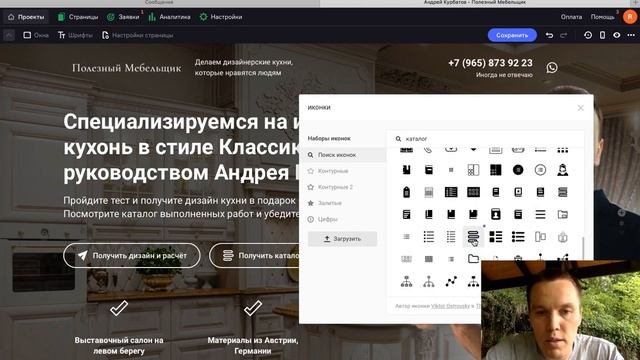The width and height of the screenshot is (640, 360).
Task: Toggle page preview eye icon
Action: [616, 35]
